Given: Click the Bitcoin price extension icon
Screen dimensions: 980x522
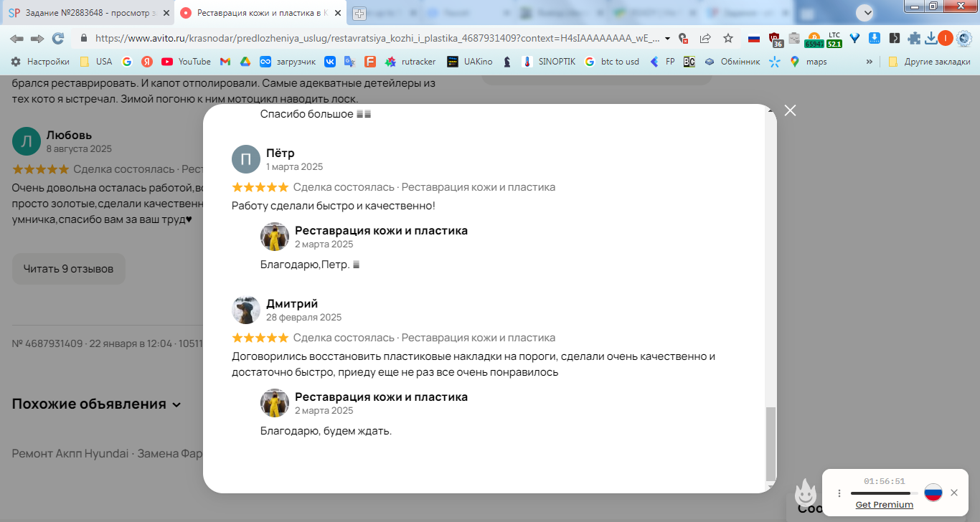Looking at the screenshot, I should tap(814, 39).
